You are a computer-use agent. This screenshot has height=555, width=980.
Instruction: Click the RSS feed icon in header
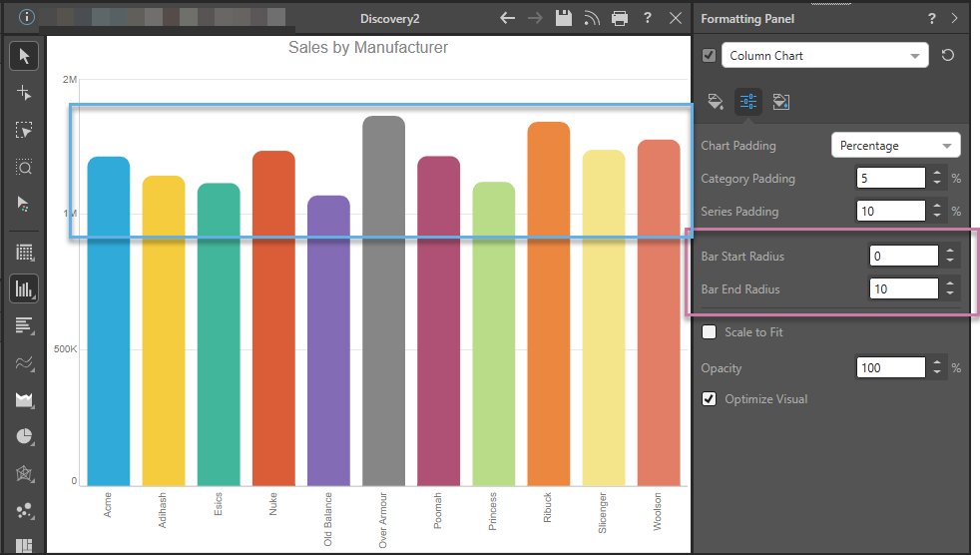pos(592,18)
